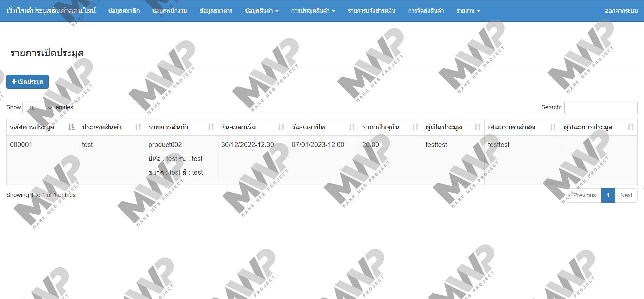644x299 pixels.
Task: Open ข้อมูลสมาชิก in the navbar
Action: tap(124, 11)
